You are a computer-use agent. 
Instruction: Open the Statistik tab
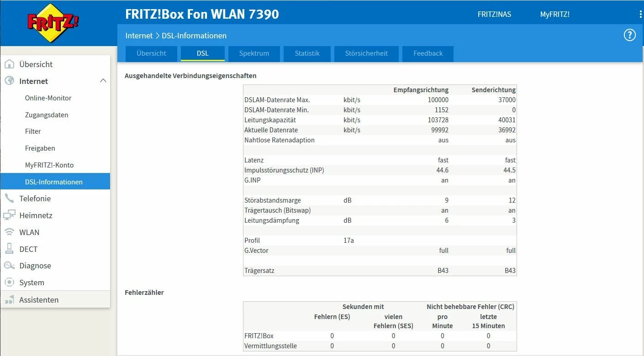307,53
